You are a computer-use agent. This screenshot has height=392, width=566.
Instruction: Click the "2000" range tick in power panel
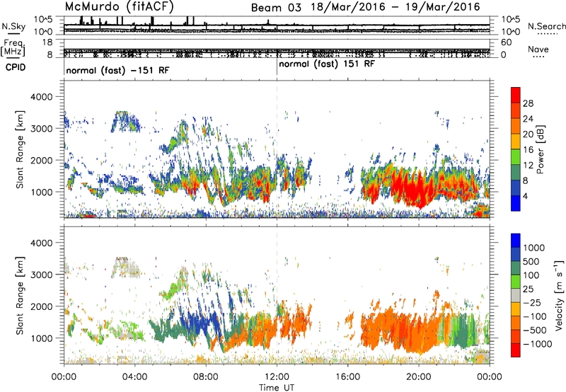[x=41, y=160]
